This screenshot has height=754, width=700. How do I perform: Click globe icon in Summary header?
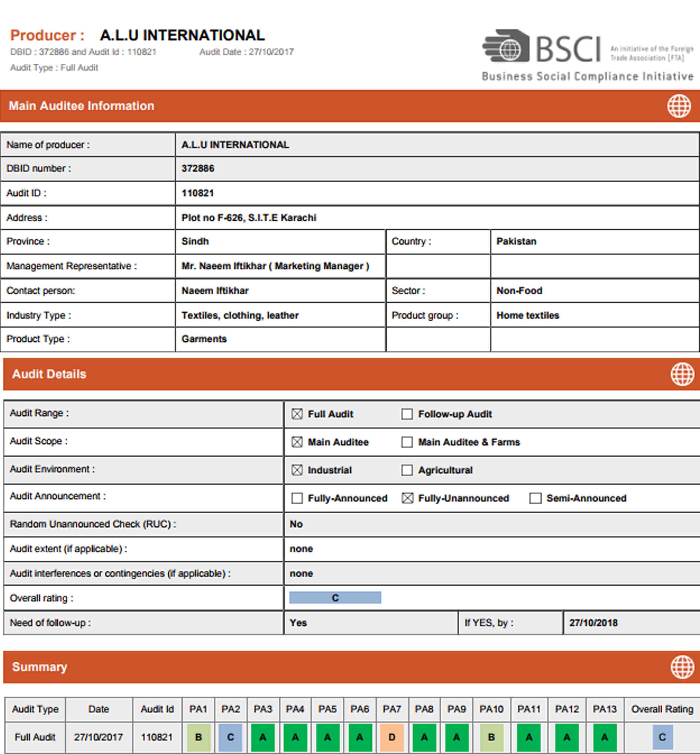click(682, 667)
